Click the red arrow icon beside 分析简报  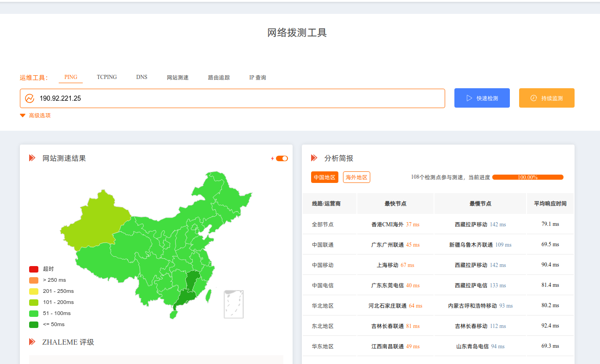point(314,158)
